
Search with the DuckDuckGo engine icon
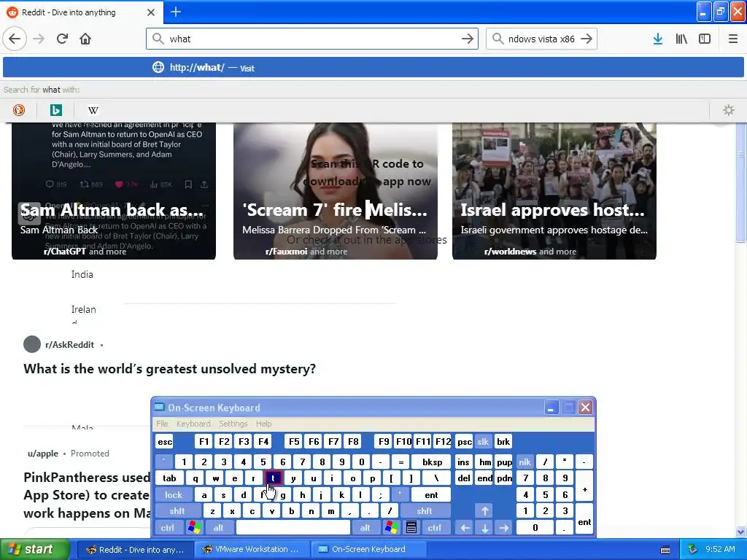18,110
